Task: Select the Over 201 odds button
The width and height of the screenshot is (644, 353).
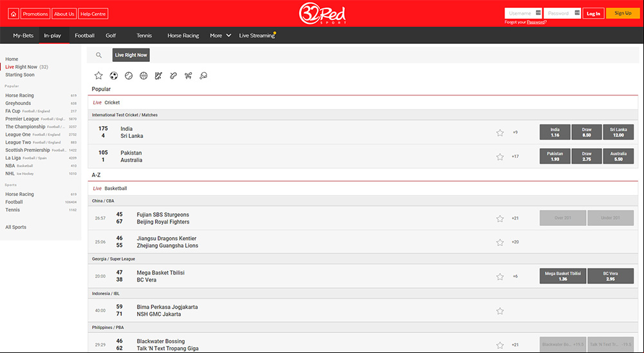Action: pos(563,218)
